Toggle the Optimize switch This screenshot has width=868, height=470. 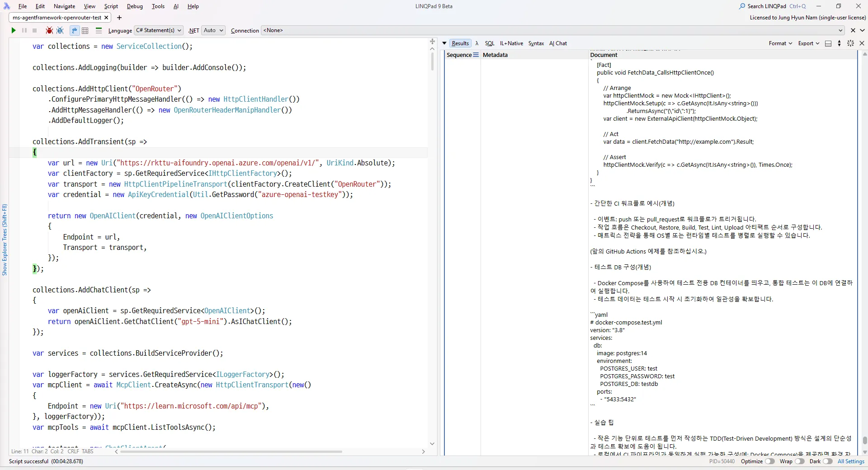769,461
